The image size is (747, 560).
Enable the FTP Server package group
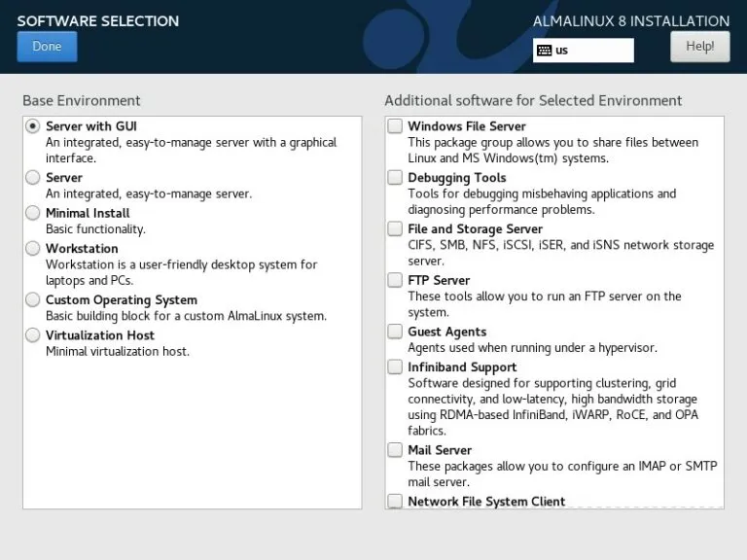pos(395,280)
